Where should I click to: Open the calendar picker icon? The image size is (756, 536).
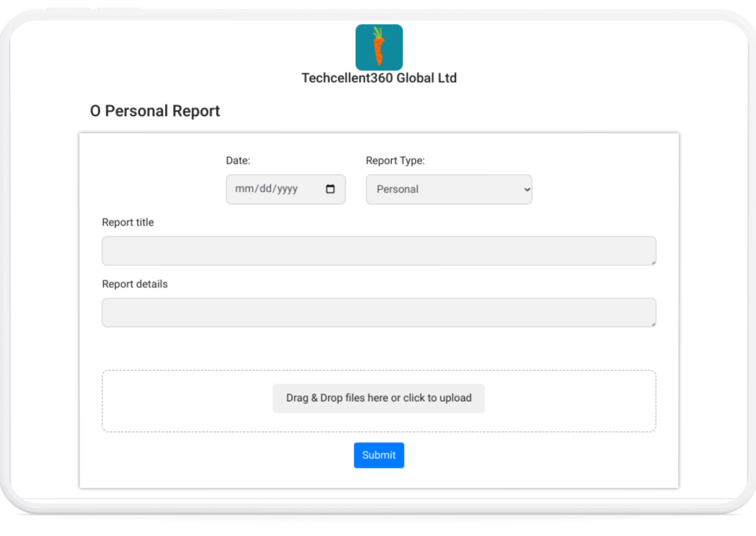pos(330,189)
